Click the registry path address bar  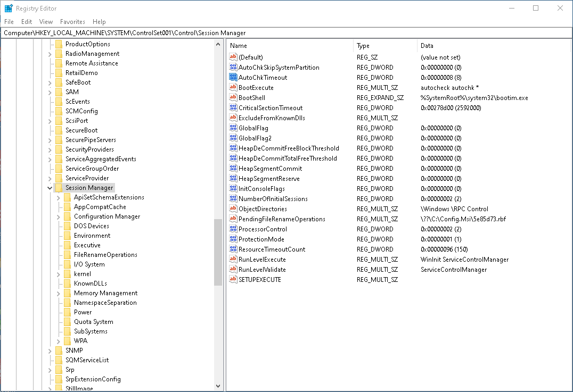[x=286, y=33]
